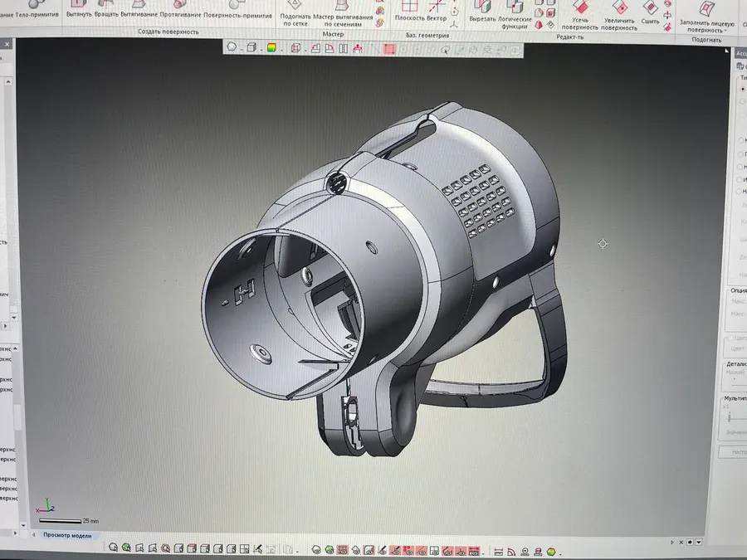Open the bottom-right panel options dropdown arrow
The width and height of the screenshot is (747, 560).
click(x=699, y=543)
